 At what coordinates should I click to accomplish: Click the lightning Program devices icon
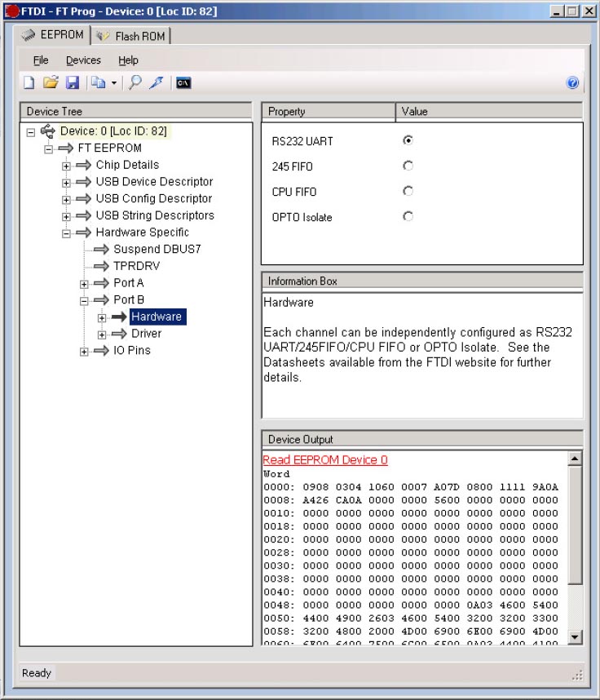click(x=157, y=82)
